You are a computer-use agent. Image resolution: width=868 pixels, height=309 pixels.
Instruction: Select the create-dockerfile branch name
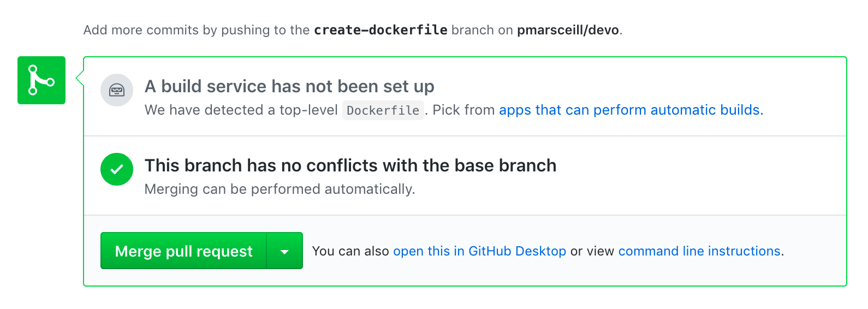pyautogui.click(x=381, y=30)
